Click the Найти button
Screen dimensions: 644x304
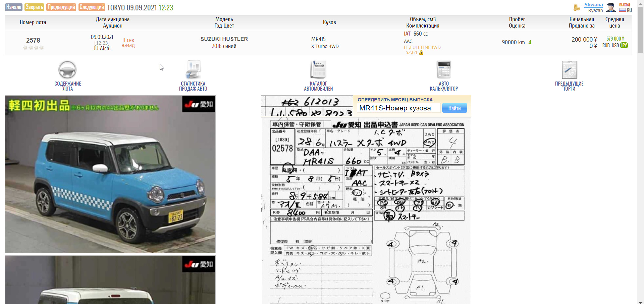pyautogui.click(x=454, y=108)
